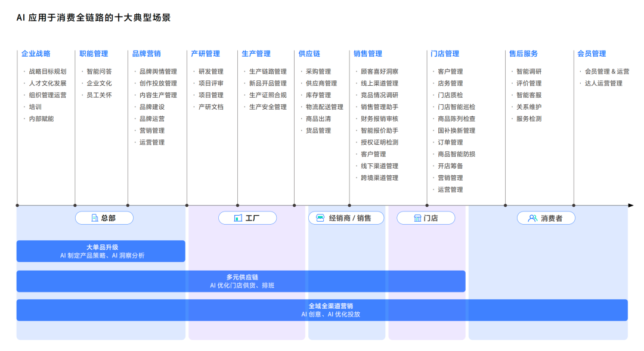Open the 智能客服 list item
Screen dimensions: 644x351
pos(529,95)
